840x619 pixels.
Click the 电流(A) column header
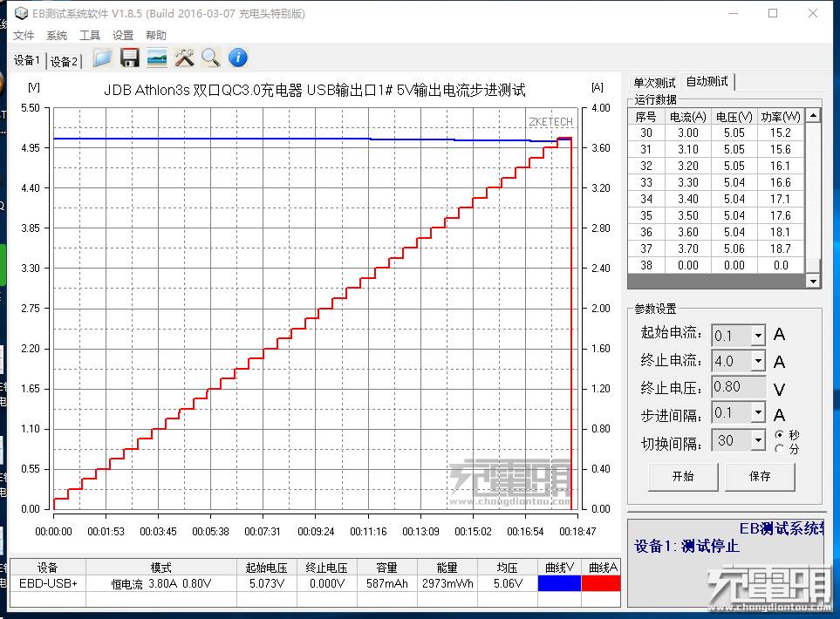click(688, 117)
